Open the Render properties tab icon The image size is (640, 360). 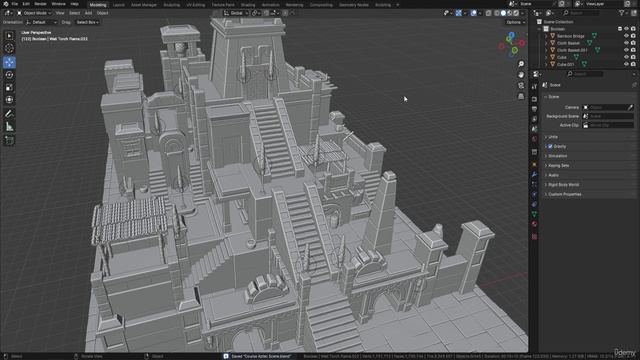click(x=534, y=99)
